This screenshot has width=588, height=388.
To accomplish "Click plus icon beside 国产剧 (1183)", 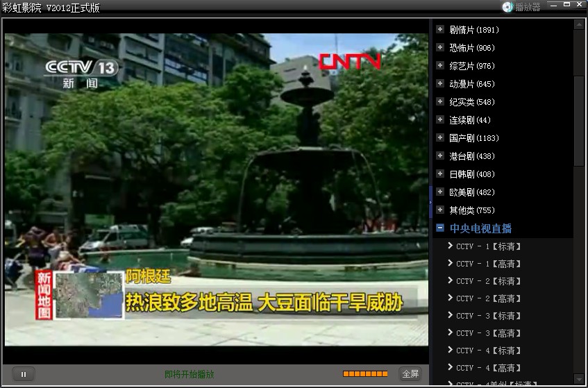I will click(439, 137).
